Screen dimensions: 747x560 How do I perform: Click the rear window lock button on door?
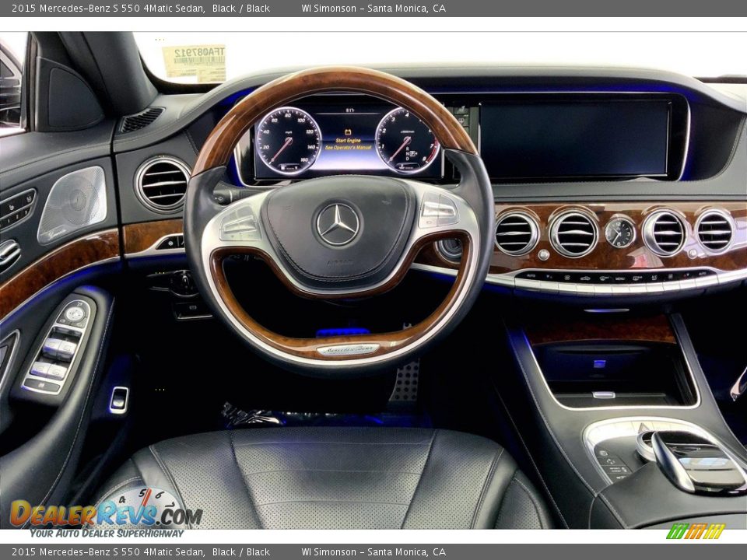tap(42, 386)
